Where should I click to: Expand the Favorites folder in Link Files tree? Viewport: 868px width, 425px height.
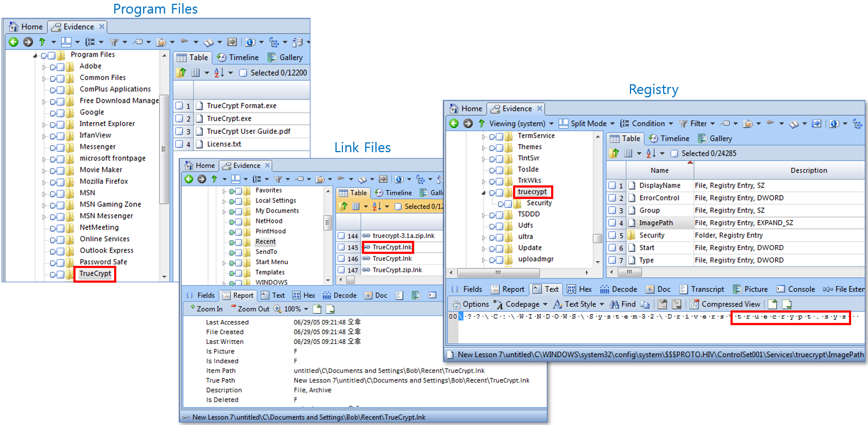223,191
